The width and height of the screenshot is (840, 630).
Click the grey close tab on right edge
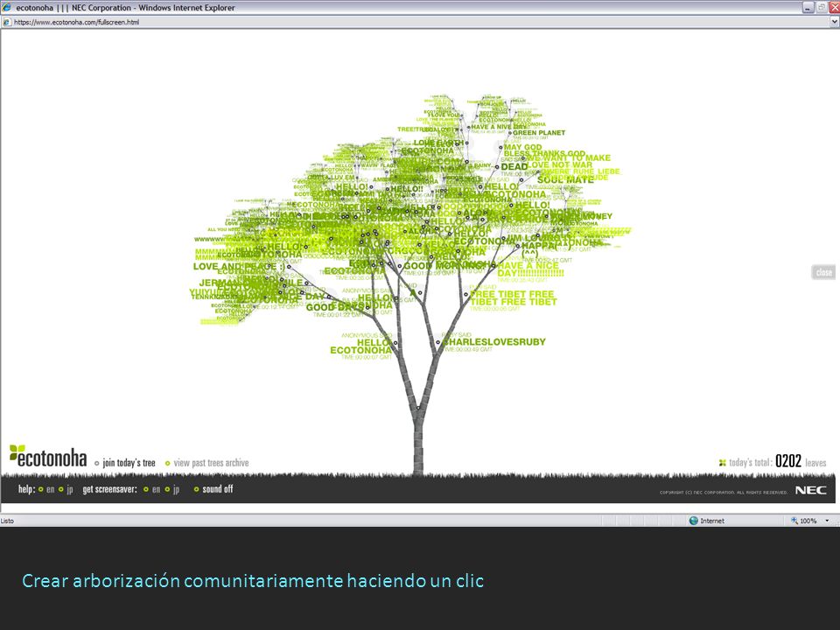coord(823,272)
